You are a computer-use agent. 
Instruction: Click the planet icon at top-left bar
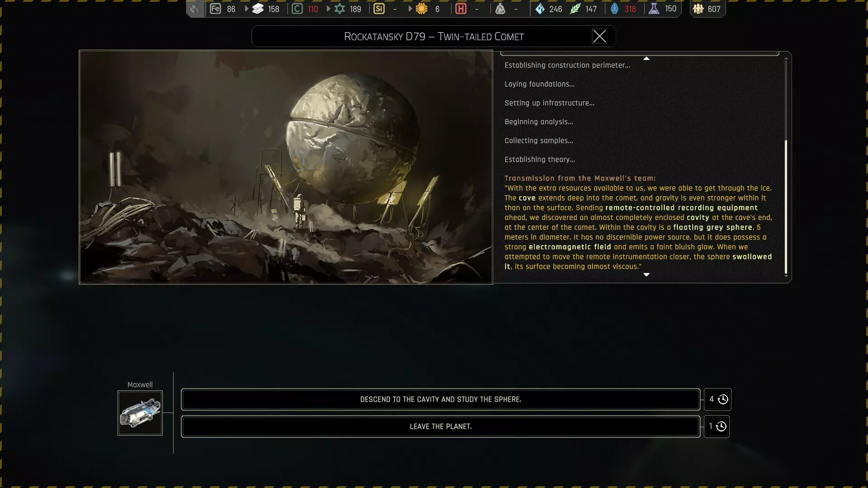195,9
